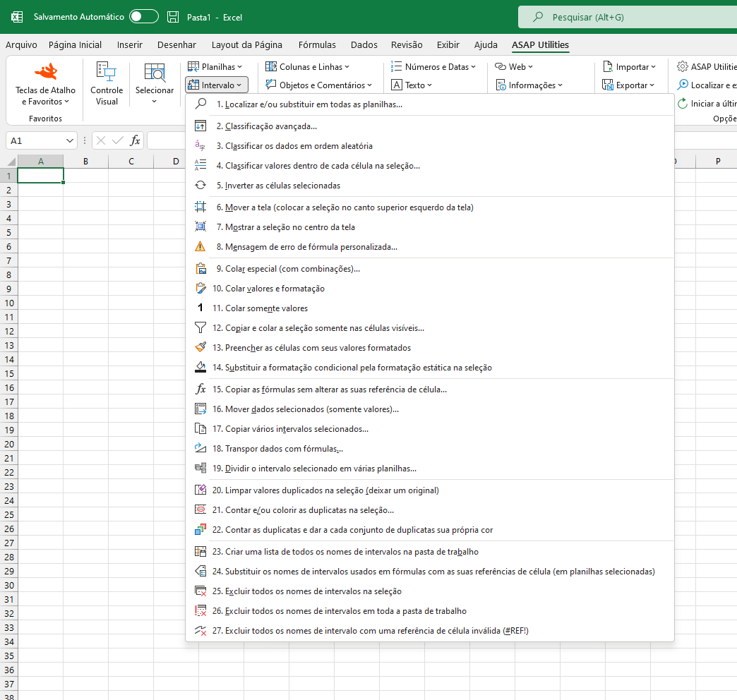
Task: Open the Colunas e Linhas dropdown
Action: coord(307,67)
